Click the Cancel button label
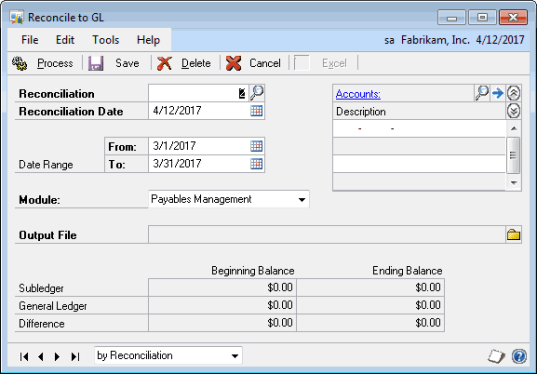This screenshot has height=374, width=537. click(265, 63)
